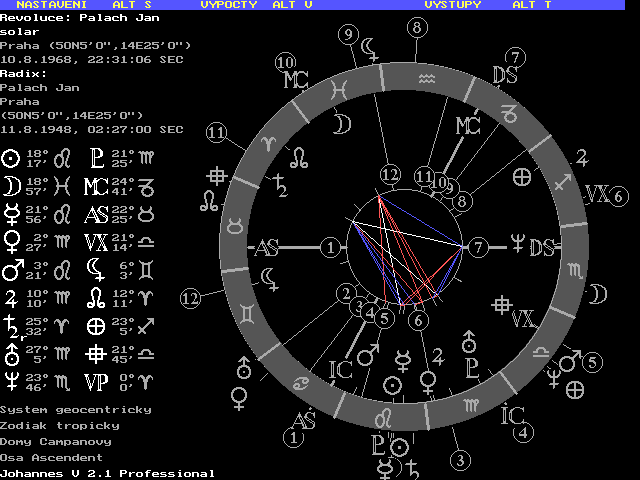Click the Aquarius sign on the zodiac ring
The height and width of the screenshot is (480, 640).
pos(427,77)
